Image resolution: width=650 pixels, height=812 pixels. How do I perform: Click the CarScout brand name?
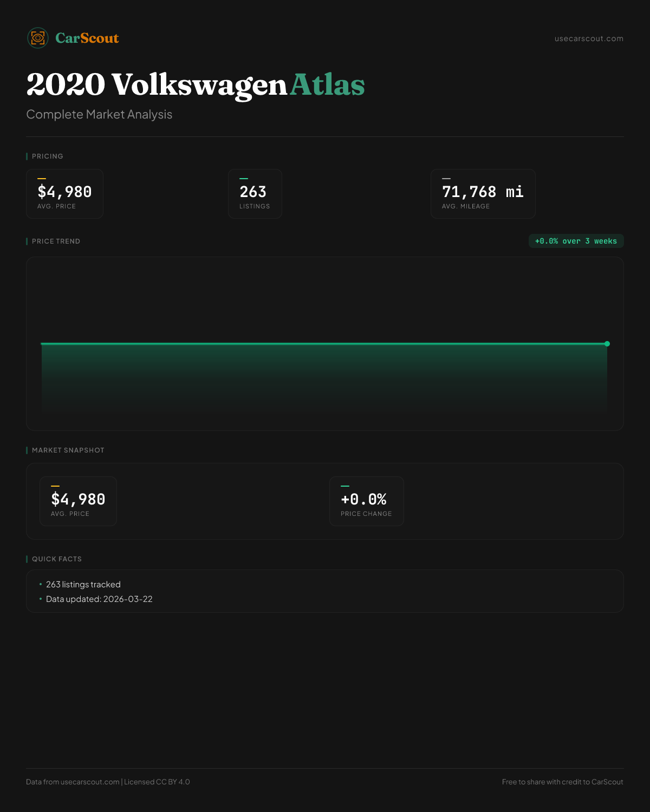point(87,38)
